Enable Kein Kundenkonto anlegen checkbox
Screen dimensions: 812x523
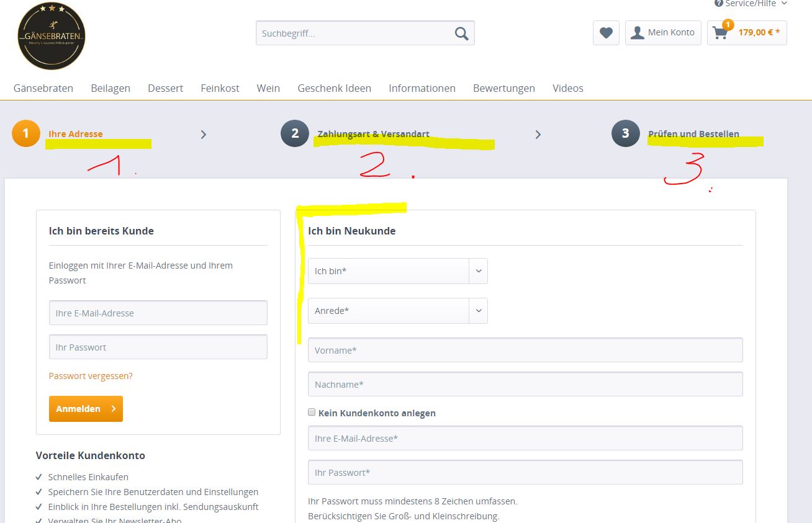tap(312, 413)
